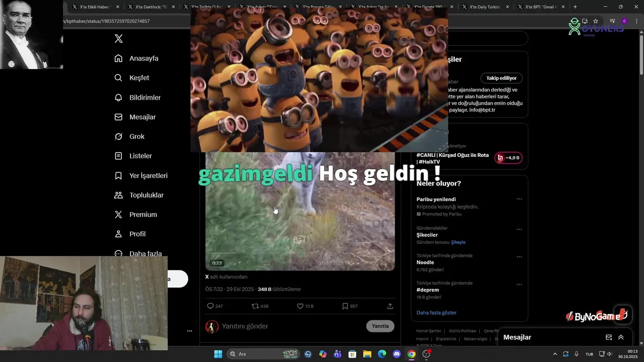
Task: Bookmark this page with star icon
Action: tap(596, 21)
